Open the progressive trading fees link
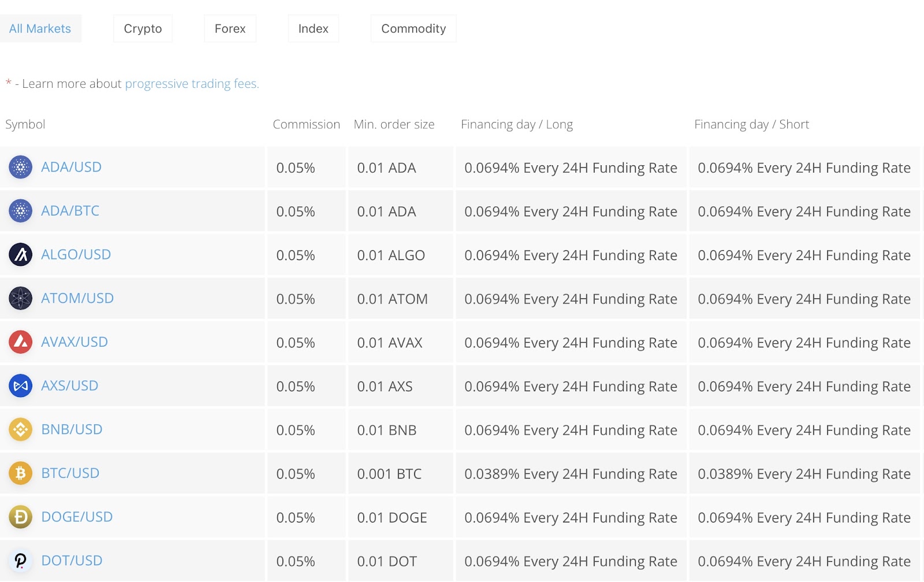Screen dimensions: 924x582 tap(192, 84)
